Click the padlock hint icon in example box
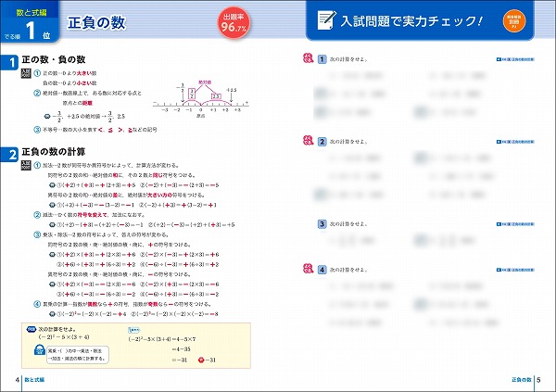556x392 pixels. point(39,349)
